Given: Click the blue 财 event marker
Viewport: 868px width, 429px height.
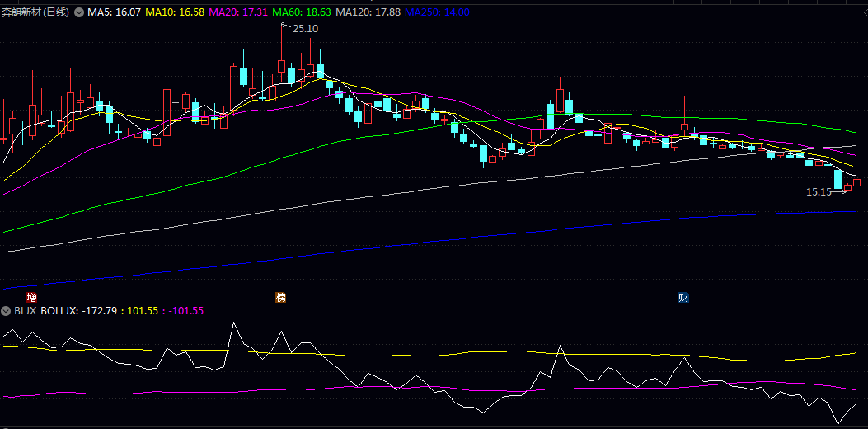Looking at the screenshot, I should (x=683, y=297).
